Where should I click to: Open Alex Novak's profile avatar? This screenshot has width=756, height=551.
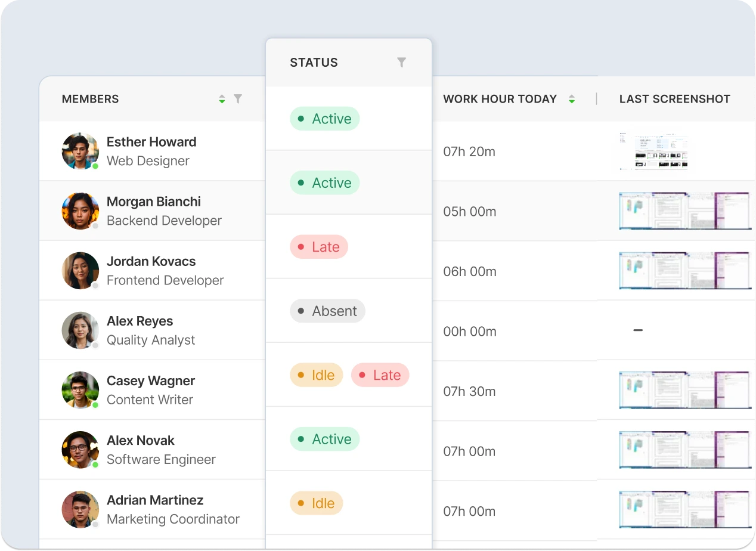tap(80, 450)
